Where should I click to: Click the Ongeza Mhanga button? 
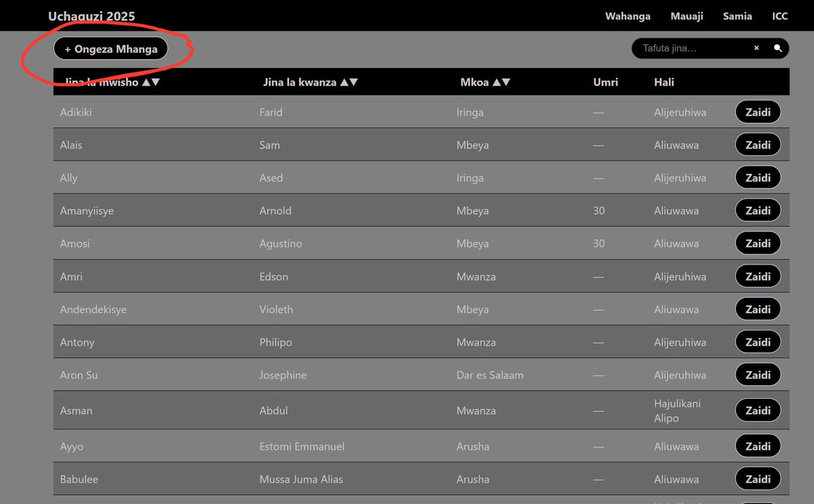coord(111,49)
